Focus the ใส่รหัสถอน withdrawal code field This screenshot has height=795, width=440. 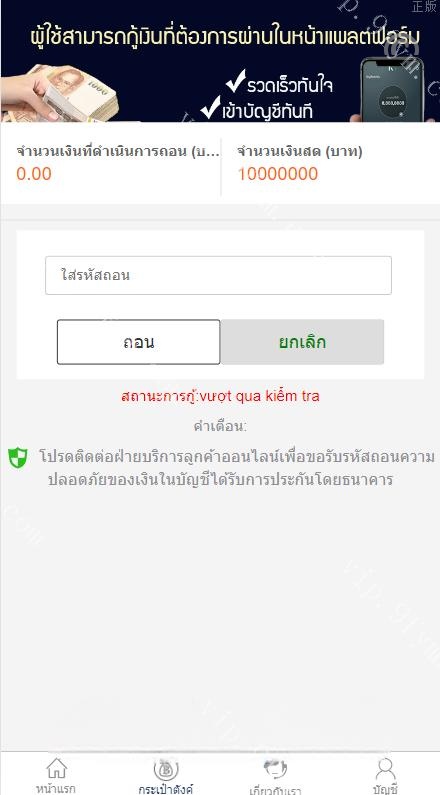218,275
